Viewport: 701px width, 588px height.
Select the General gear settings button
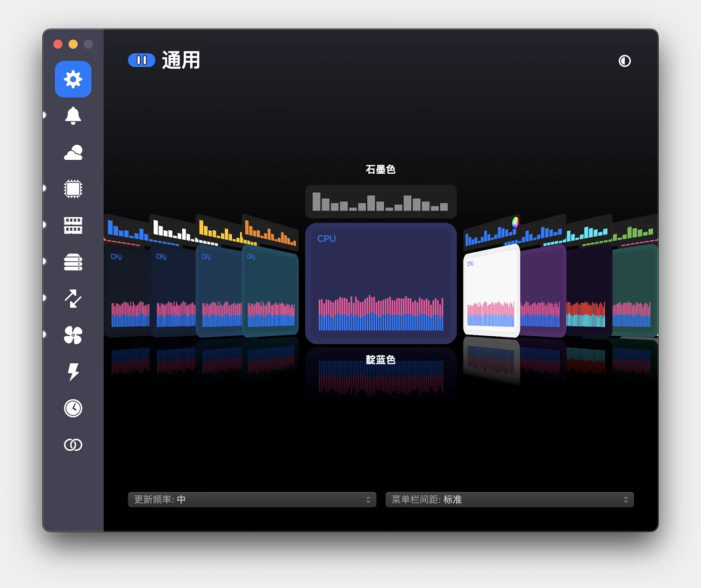pyautogui.click(x=73, y=79)
